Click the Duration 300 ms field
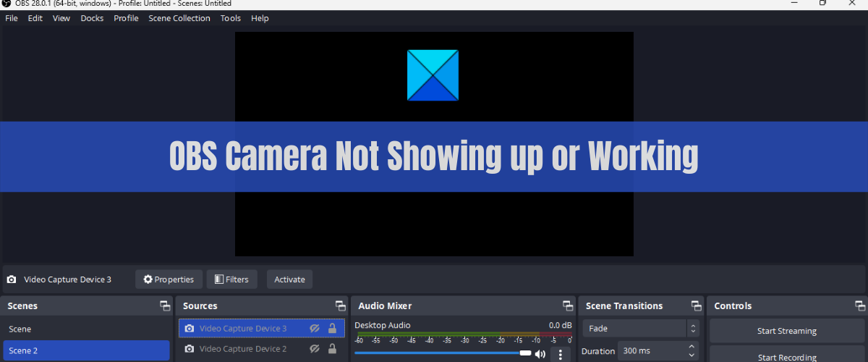This screenshot has width=868, height=362. 650,351
